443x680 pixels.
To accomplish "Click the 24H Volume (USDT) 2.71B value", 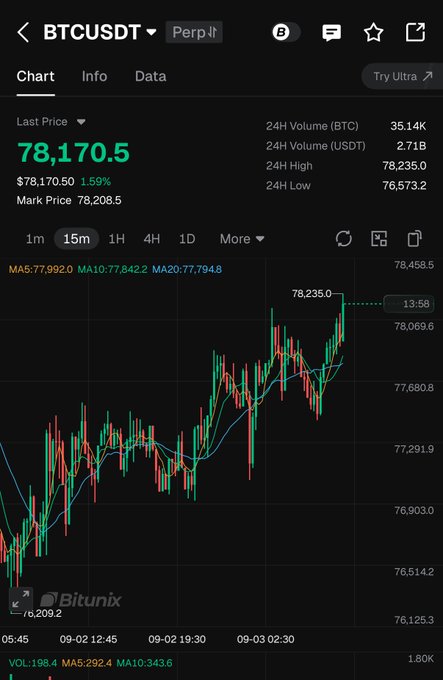I will click(411, 146).
